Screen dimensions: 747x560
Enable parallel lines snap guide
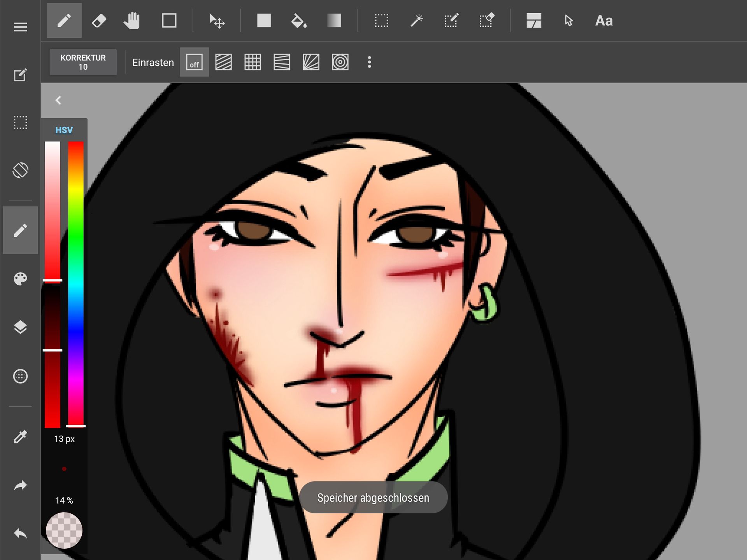pos(223,62)
